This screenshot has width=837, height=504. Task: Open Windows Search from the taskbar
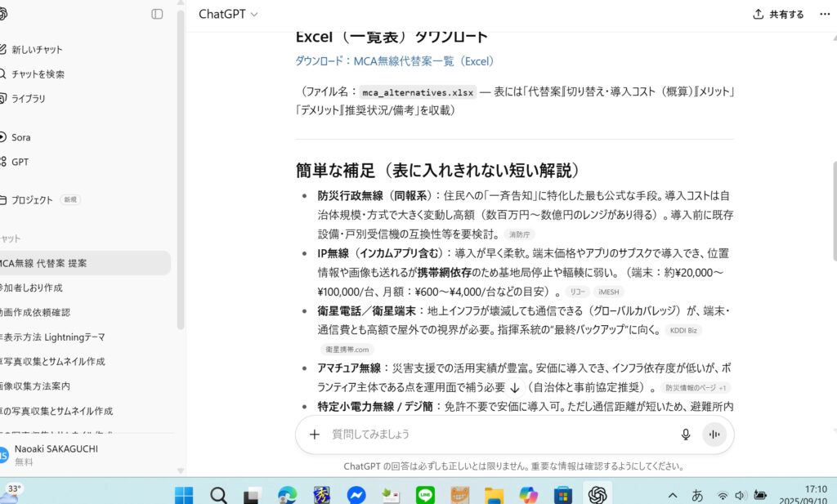[218, 496]
